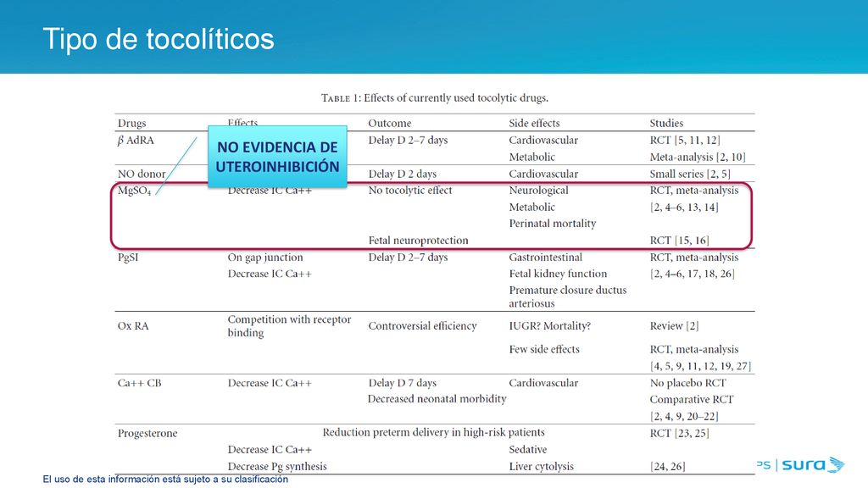Click 'IUGR? Mortality?' side effect text
The width and height of the screenshot is (868, 488).
click(x=549, y=326)
